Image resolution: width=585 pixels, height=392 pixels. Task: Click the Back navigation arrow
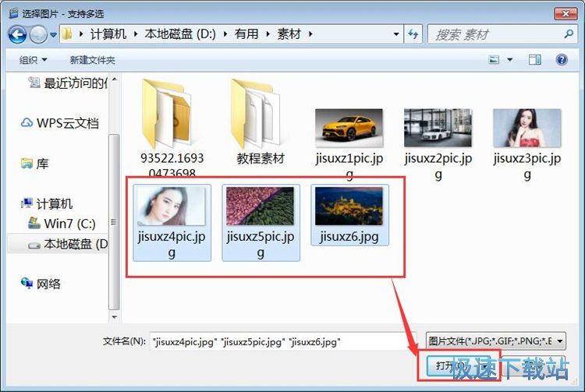tap(17, 34)
